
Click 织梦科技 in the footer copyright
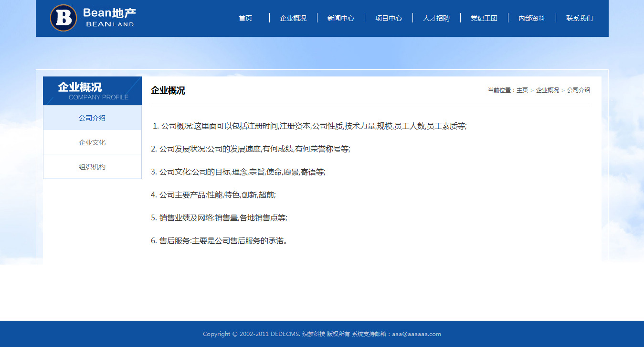[314, 334]
